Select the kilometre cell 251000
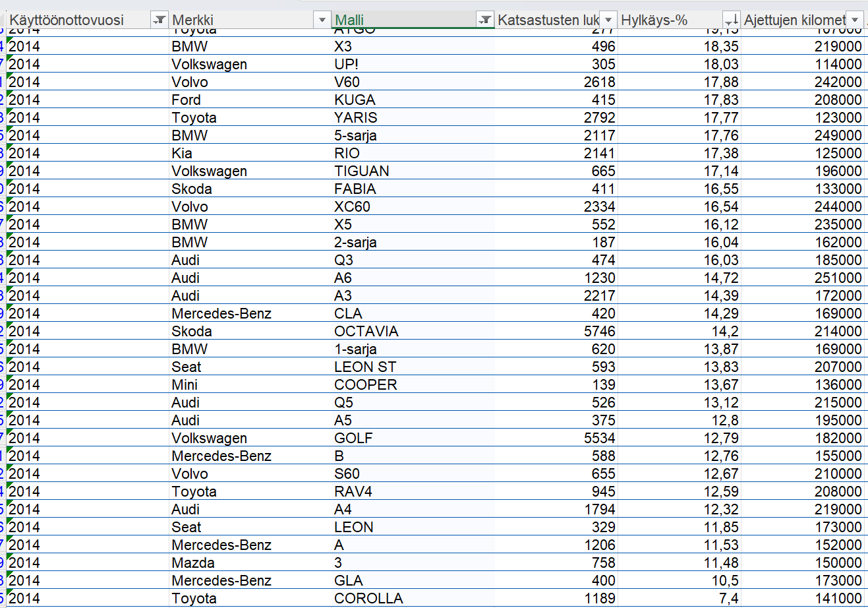868x608 pixels. click(803, 278)
